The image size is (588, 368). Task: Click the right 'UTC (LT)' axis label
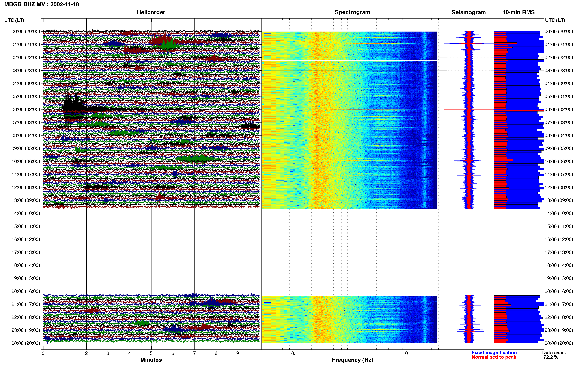point(555,20)
